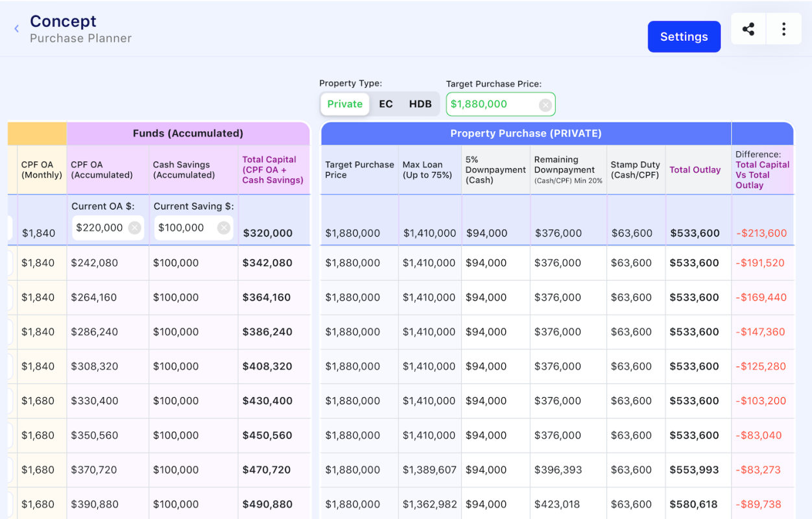Click the Total Capital (CPF OA + Cash Savings) header
This screenshot has width=812, height=519.
pyautogui.click(x=274, y=170)
